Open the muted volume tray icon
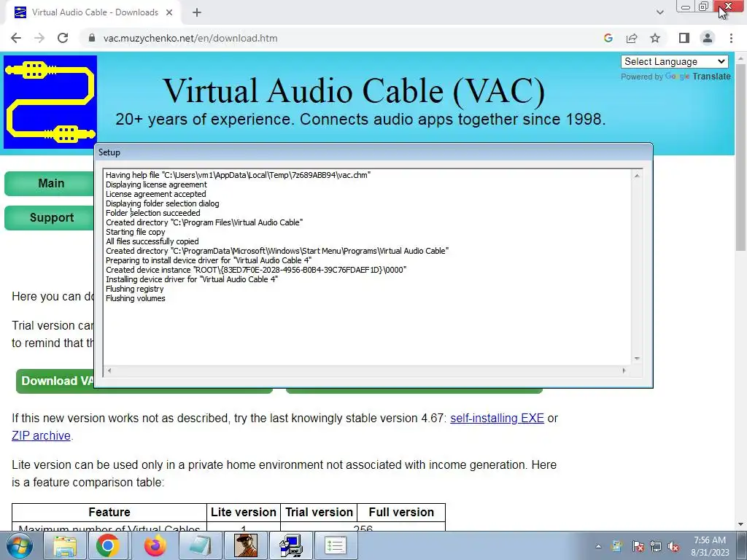Screen dimensions: 747x560 pyautogui.click(x=673, y=546)
